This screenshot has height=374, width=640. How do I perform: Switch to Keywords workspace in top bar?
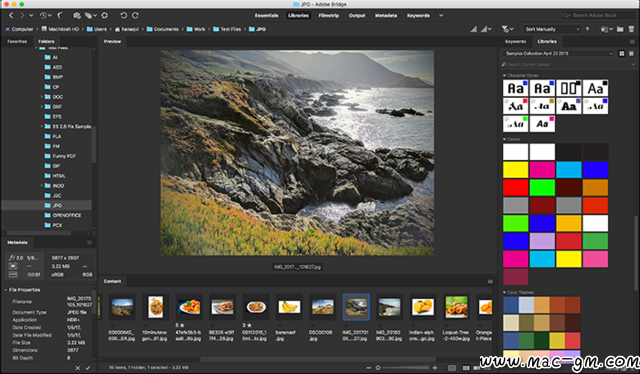[418, 16]
